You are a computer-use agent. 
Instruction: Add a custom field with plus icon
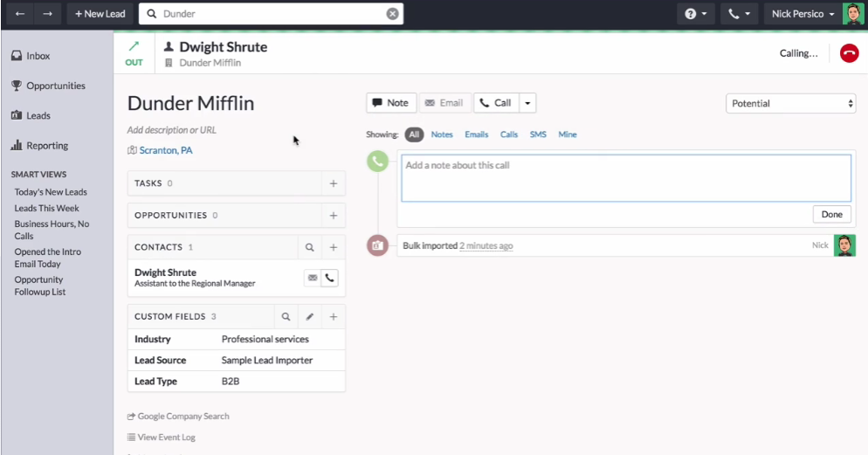pos(334,317)
